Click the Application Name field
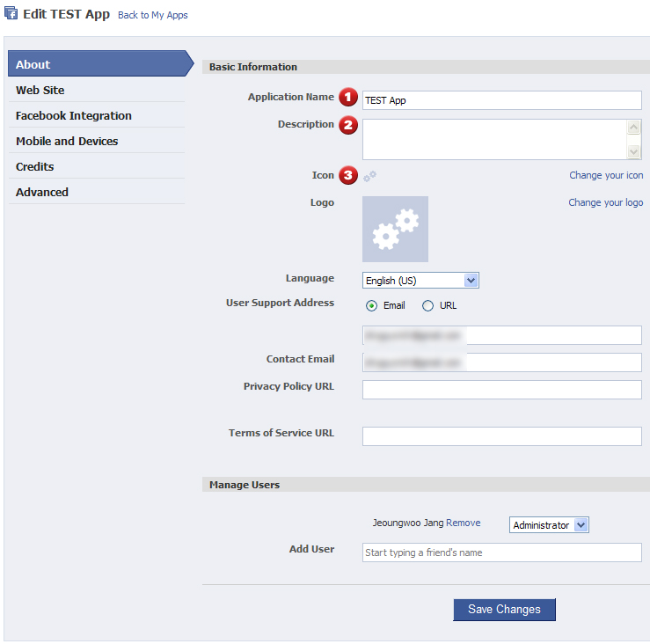Image resolution: width=650 pixels, height=644 pixels. pyautogui.click(x=502, y=100)
